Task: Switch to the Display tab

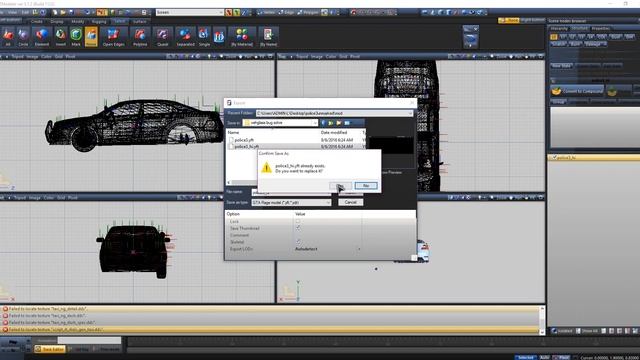Action: click(57, 21)
